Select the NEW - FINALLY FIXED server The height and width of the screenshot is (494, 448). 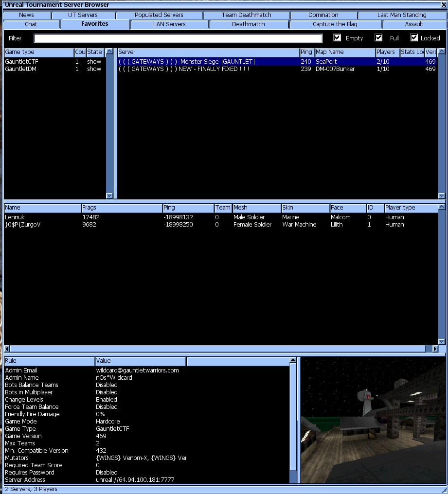[x=277, y=69]
